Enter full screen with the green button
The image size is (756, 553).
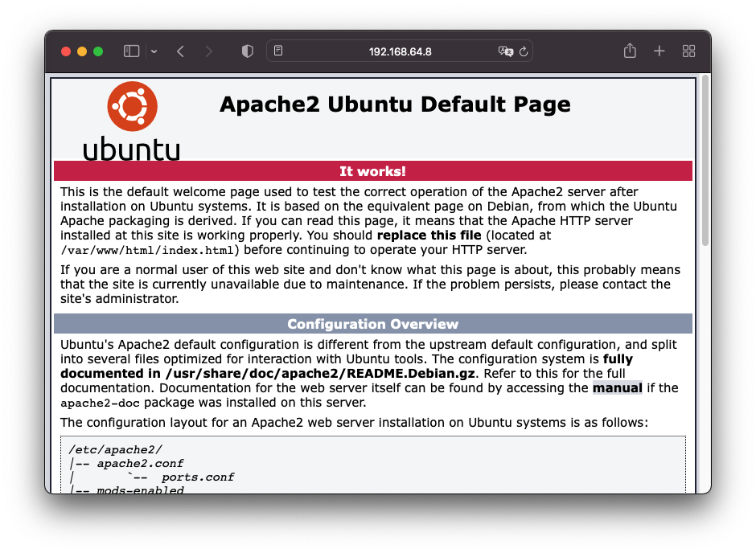pos(98,51)
